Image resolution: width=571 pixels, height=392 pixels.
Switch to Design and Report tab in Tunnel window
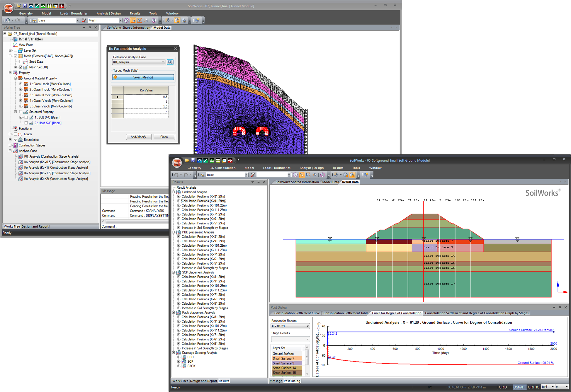[x=35, y=226]
